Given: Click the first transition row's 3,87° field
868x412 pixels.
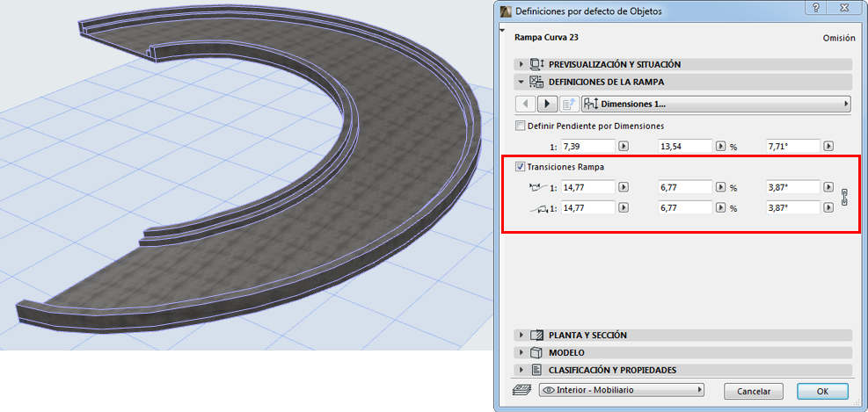Looking at the screenshot, I should click(792, 187).
